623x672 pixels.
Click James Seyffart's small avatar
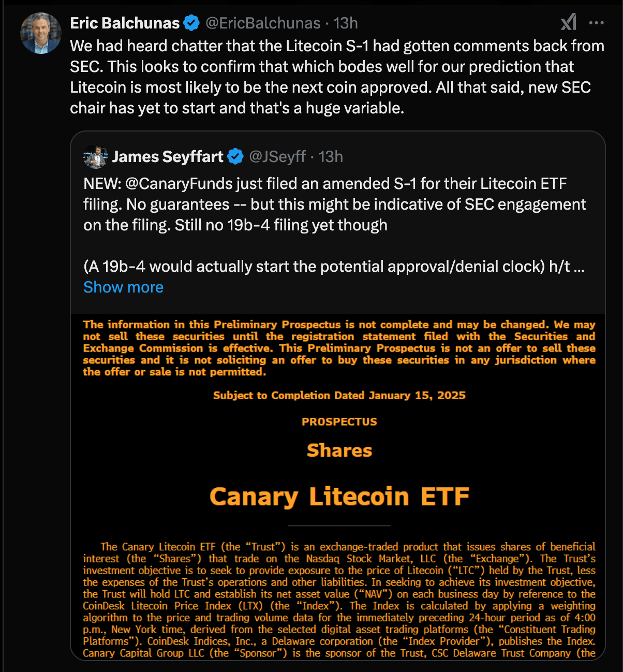95,157
